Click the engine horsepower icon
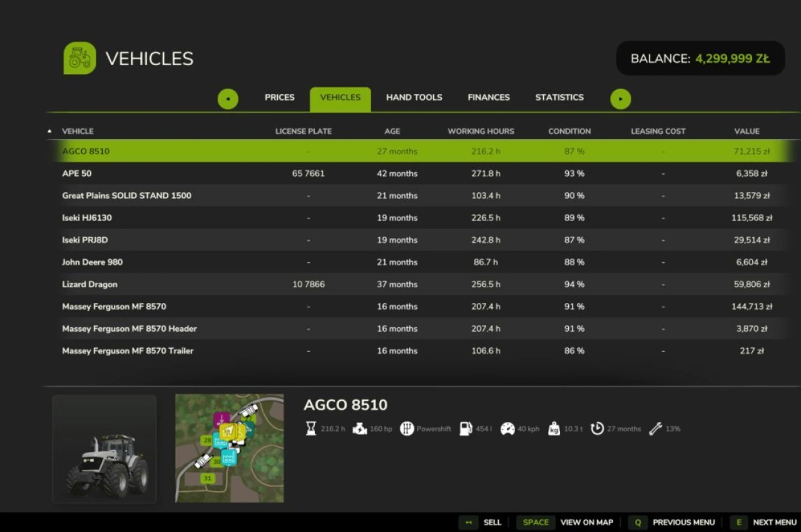The image size is (801, 532). (x=360, y=429)
